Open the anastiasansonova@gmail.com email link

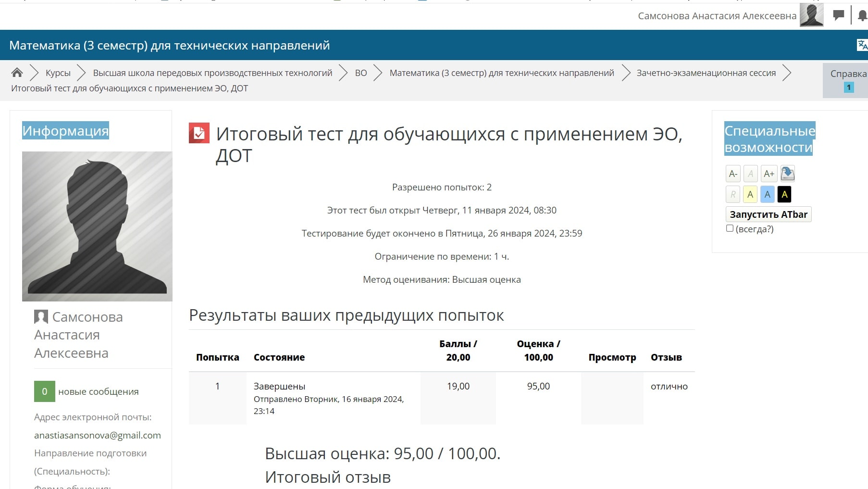[97, 435]
